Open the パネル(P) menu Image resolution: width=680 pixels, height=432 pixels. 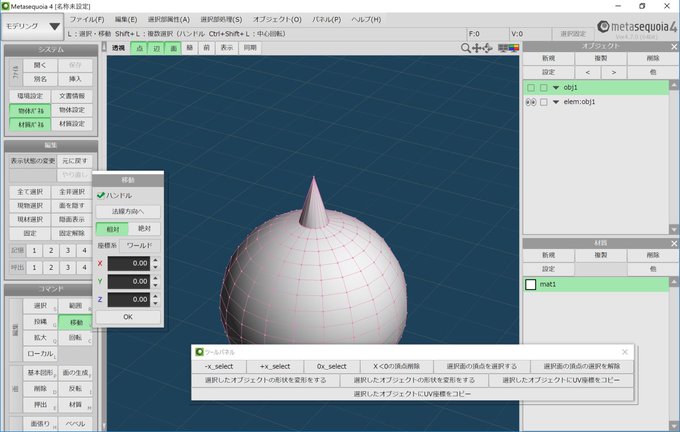[327, 20]
